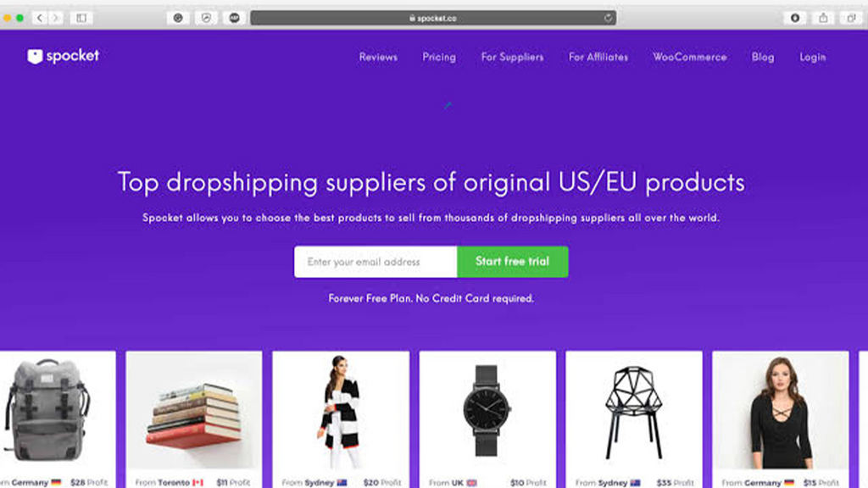The image size is (868, 488).
Task: Reload page using the refresh icon
Action: point(608,19)
